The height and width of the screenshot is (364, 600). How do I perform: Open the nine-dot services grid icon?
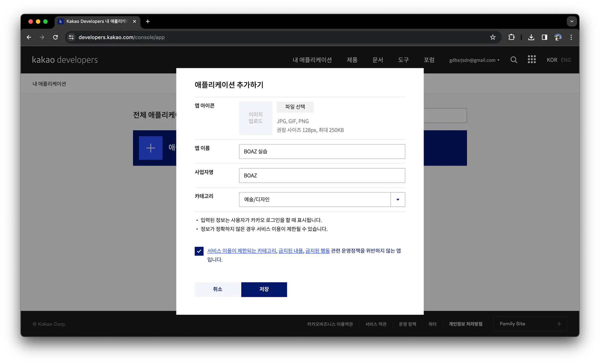click(x=531, y=59)
